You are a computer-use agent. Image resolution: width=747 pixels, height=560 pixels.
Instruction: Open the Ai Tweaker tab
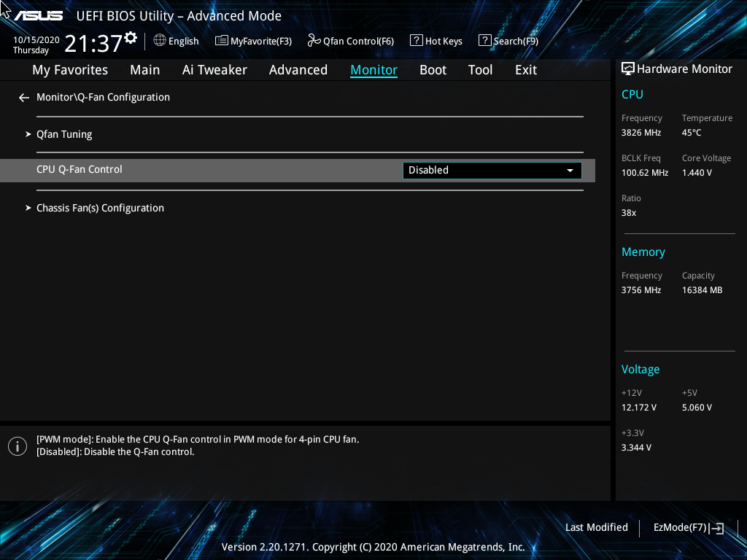[214, 70]
